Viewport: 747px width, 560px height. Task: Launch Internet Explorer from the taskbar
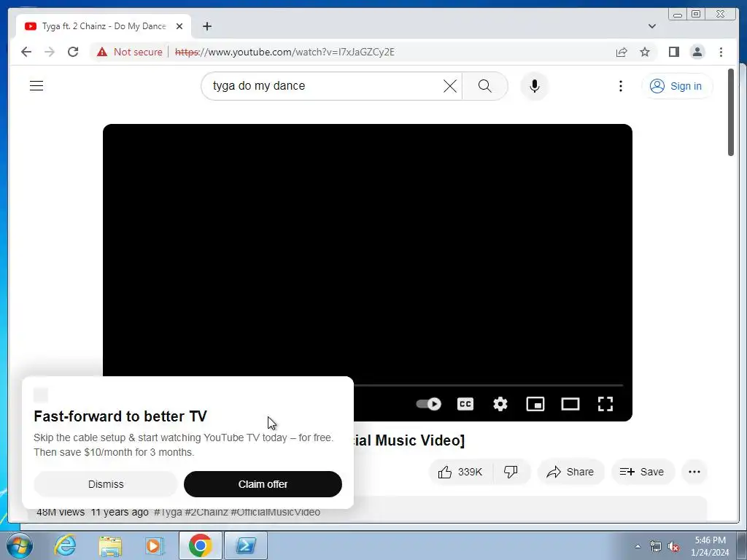(65, 545)
